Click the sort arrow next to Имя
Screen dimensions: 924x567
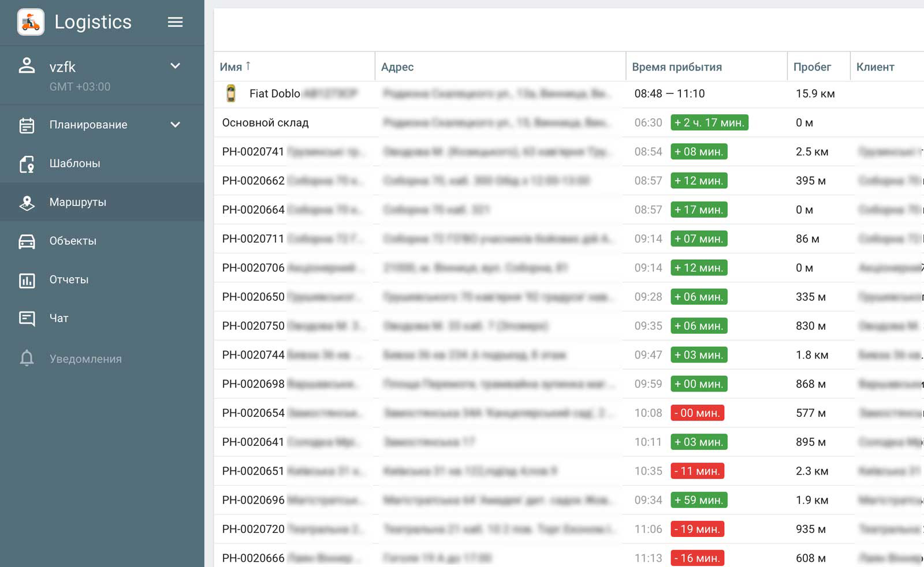(248, 66)
